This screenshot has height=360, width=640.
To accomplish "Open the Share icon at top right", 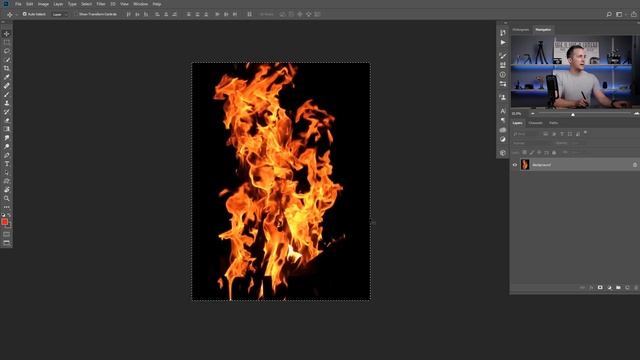I will click(x=634, y=14).
